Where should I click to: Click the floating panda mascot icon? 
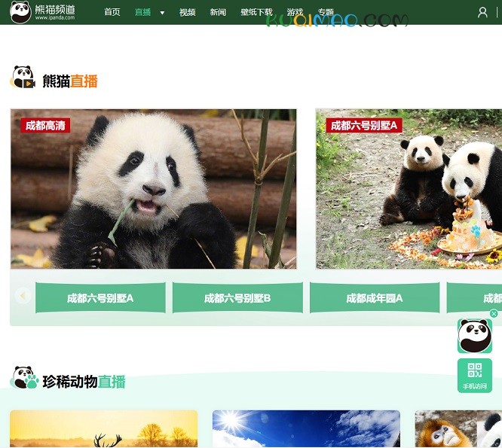pyautogui.click(x=474, y=336)
